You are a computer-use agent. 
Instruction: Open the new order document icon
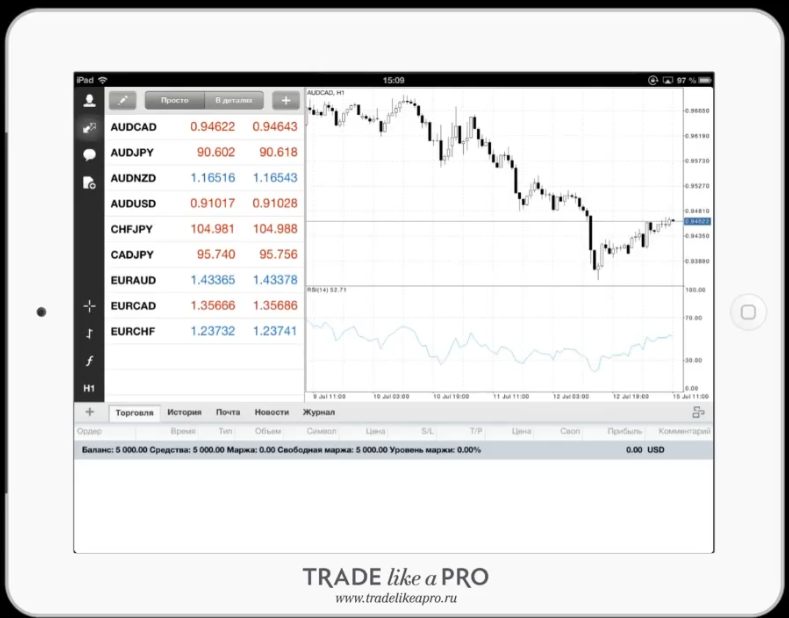pos(89,183)
